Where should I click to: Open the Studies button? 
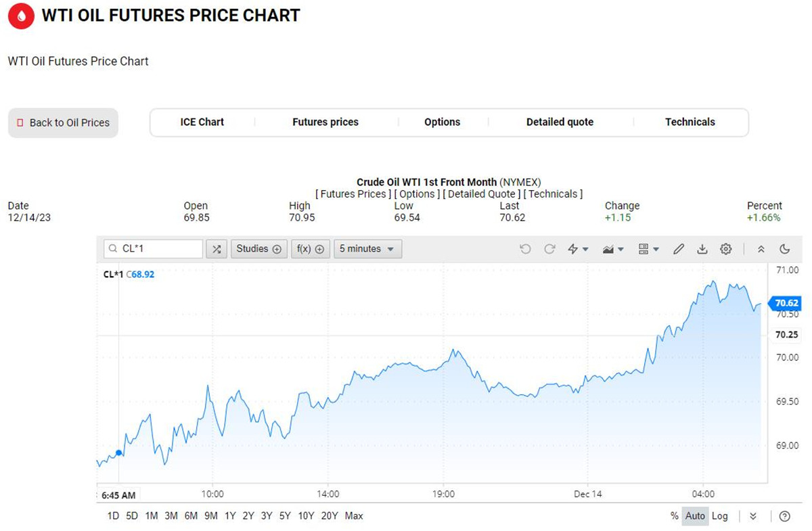click(258, 249)
